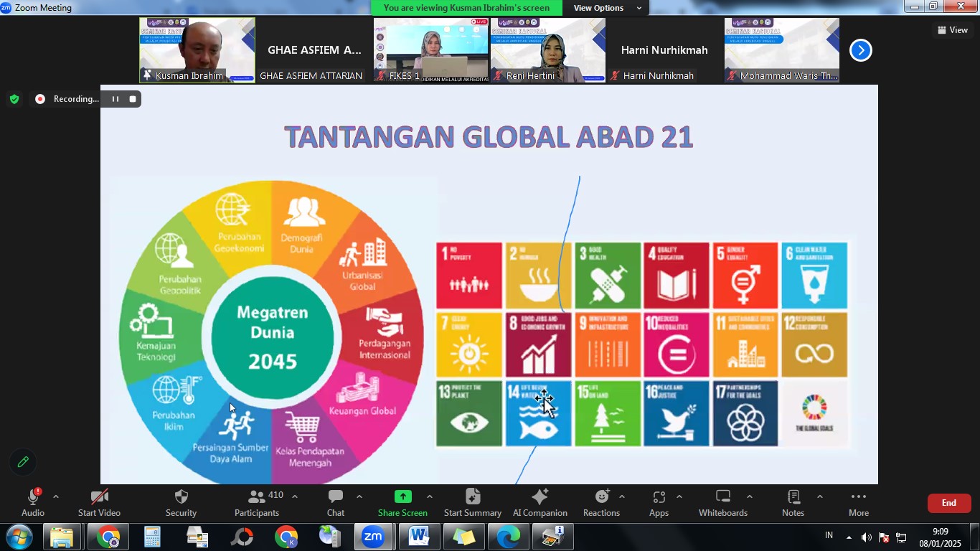Viewport: 980px width, 551px height.
Task: Open the More menu
Action: click(x=858, y=503)
